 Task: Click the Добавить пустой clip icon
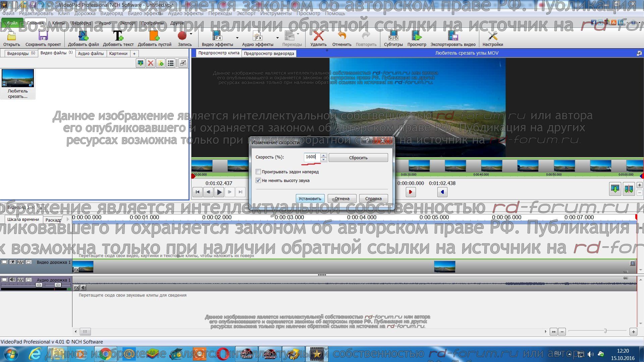click(x=154, y=36)
